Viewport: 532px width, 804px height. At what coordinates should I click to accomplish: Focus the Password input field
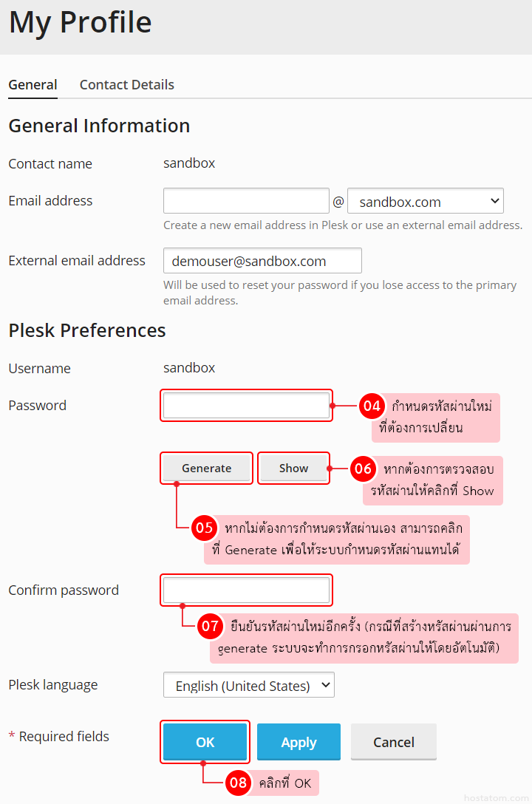click(246, 406)
